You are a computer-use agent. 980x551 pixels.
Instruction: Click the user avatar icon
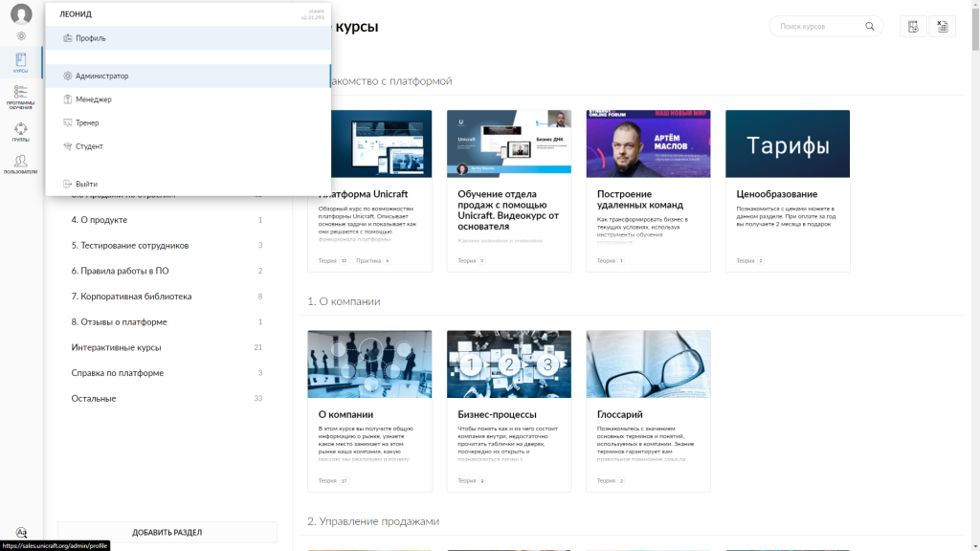tap(21, 13)
